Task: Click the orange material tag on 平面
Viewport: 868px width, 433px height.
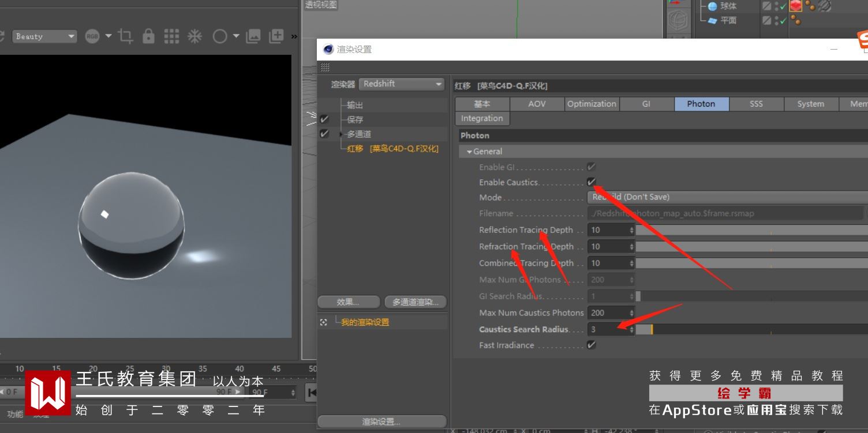Action: (796, 20)
